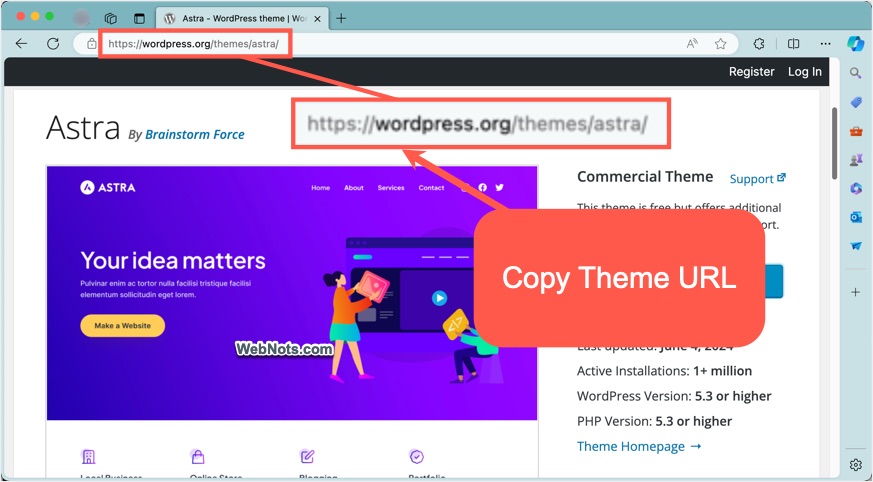
Task: Reload the current page
Action: 53,43
